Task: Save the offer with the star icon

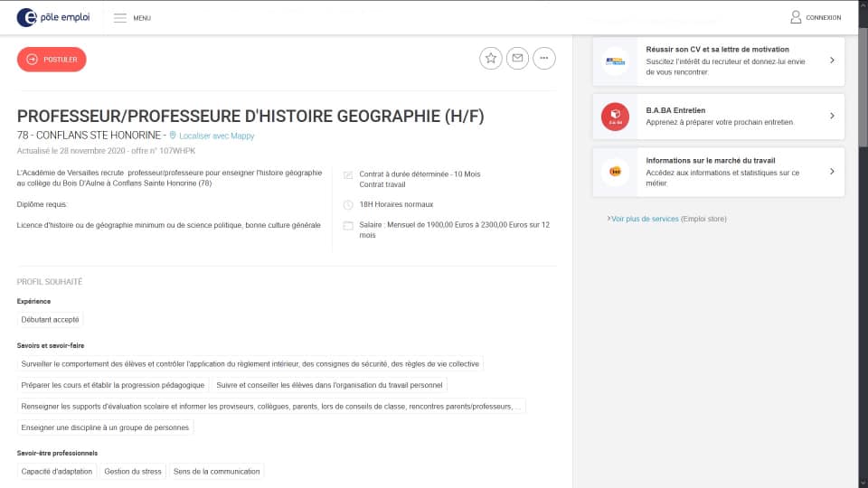Action: click(x=491, y=58)
